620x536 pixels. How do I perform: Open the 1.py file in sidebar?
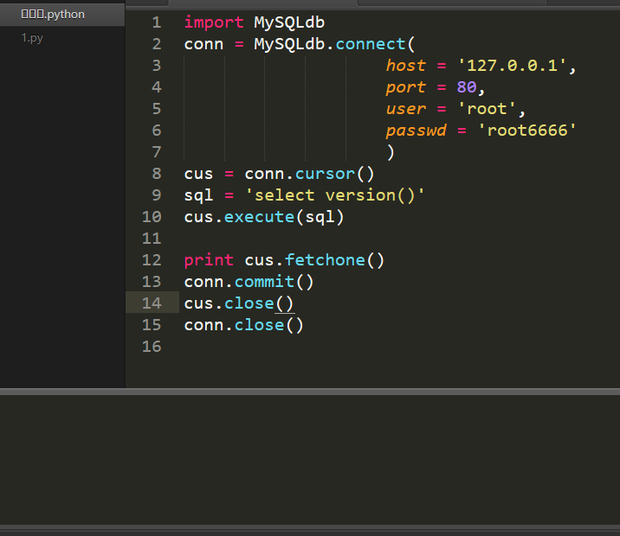[32, 38]
